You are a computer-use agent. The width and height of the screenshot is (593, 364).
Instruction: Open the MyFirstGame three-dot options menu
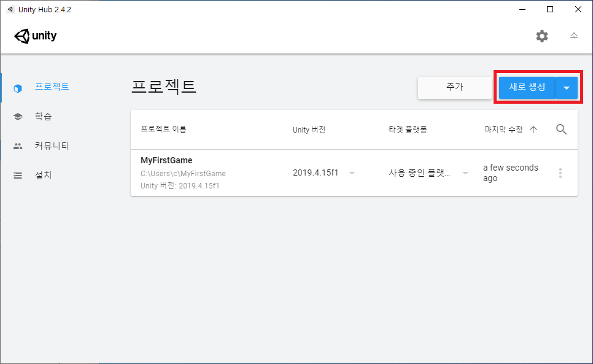(x=560, y=173)
